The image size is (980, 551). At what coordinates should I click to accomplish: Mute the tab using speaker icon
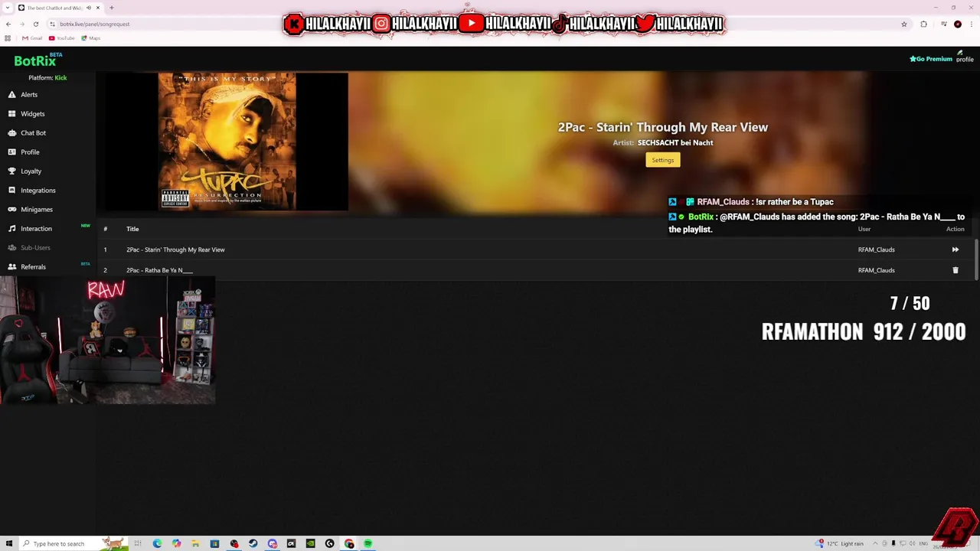tap(88, 8)
